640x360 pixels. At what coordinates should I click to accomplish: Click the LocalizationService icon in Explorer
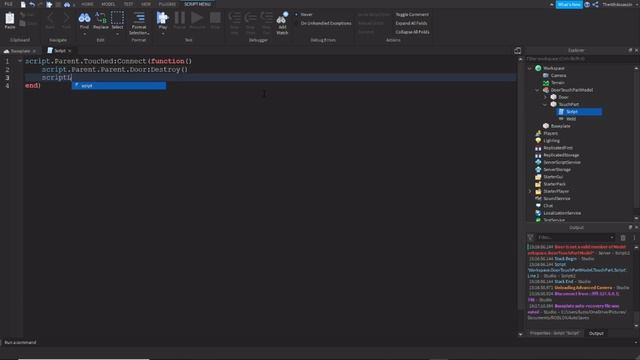[x=538, y=213]
